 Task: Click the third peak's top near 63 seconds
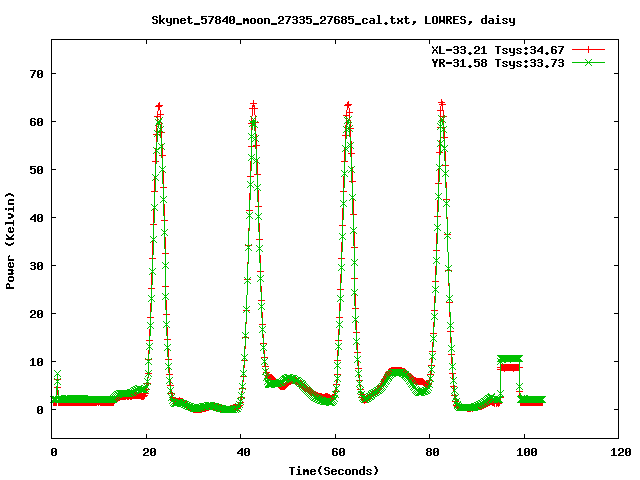tap(348, 106)
